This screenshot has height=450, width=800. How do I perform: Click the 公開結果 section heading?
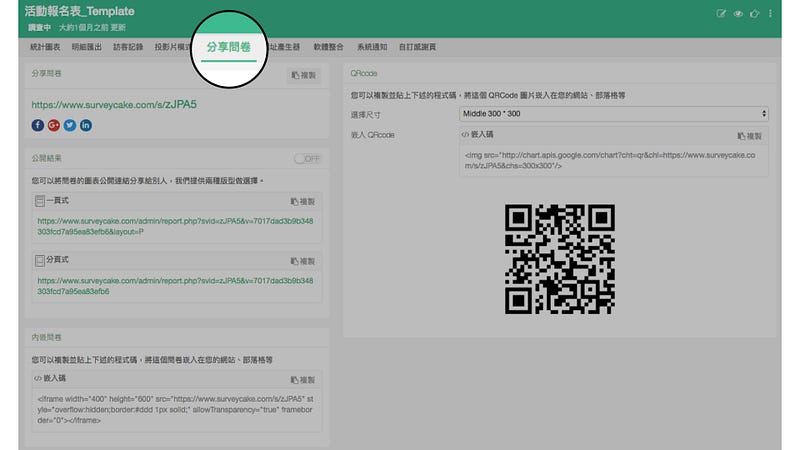[x=46, y=159]
